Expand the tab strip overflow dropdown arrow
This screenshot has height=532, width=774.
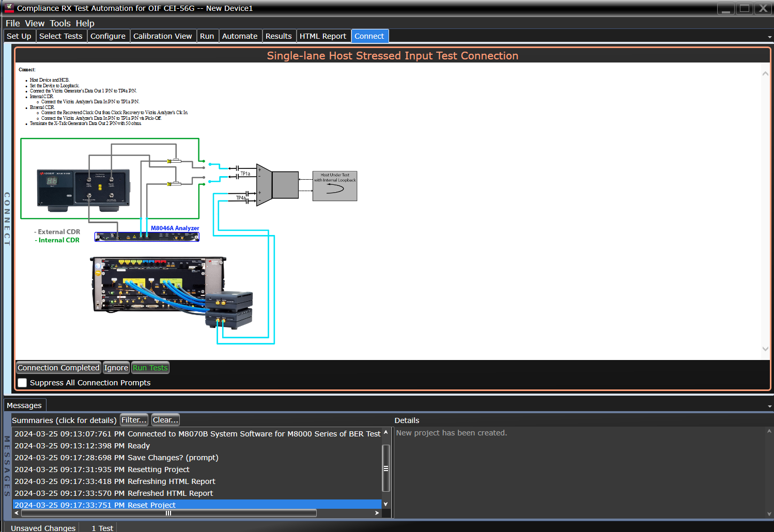point(769,37)
